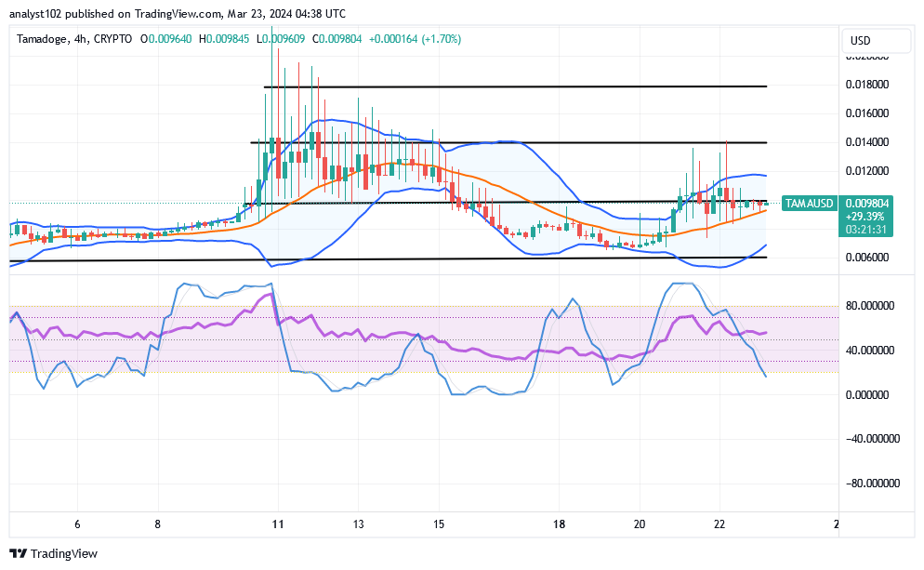
Task: Click the 0.016000 price axis label
Action: 867,113
